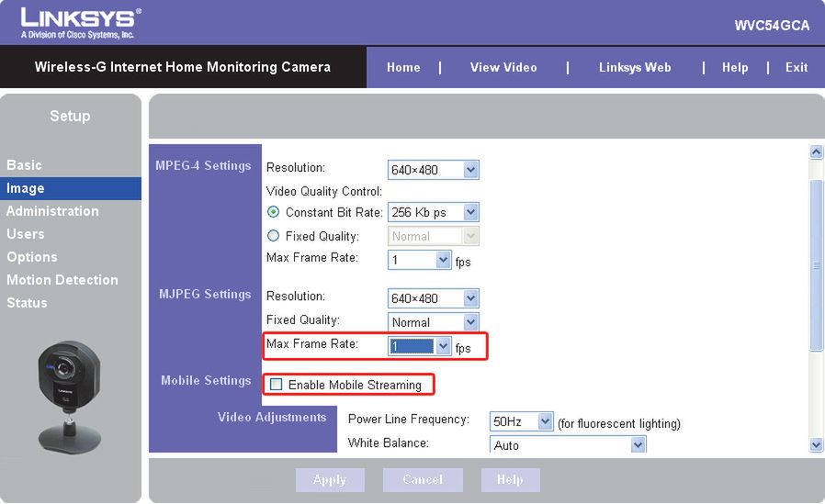Click the Mobile Settings section label
The width and height of the screenshot is (825, 504).
tap(206, 380)
